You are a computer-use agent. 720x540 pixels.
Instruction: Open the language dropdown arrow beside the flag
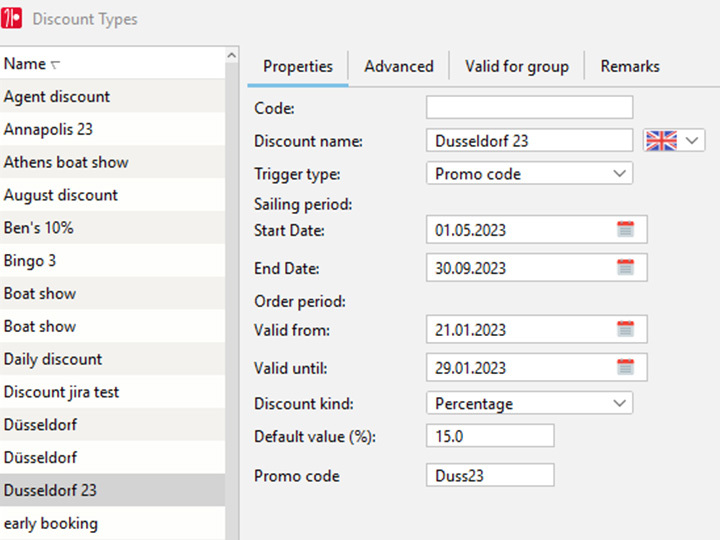tap(692, 141)
